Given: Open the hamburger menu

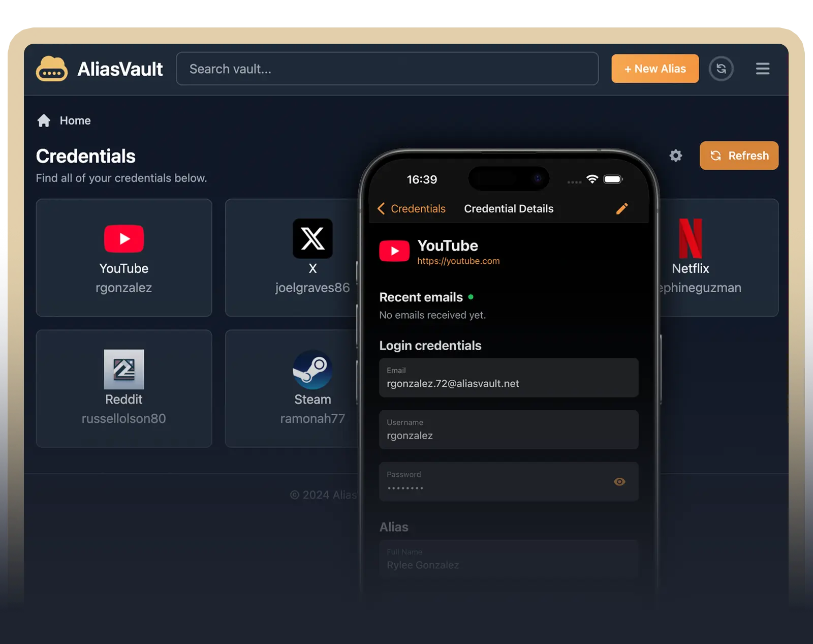Looking at the screenshot, I should tap(762, 69).
